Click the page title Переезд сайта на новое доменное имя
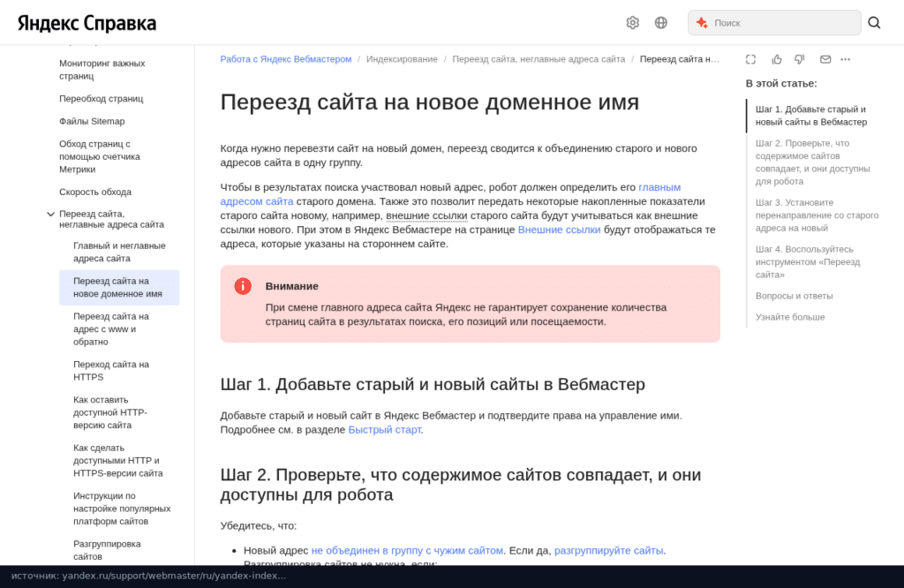This screenshot has height=588, width=904. coord(430,102)
